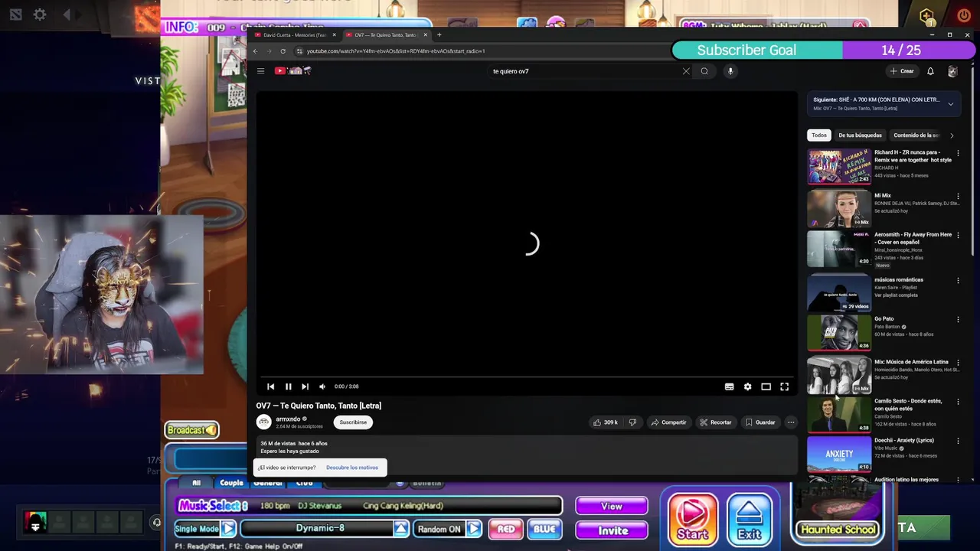Like the video showing 309 k
Screen dimensions: 980x551
click(606, 422)
